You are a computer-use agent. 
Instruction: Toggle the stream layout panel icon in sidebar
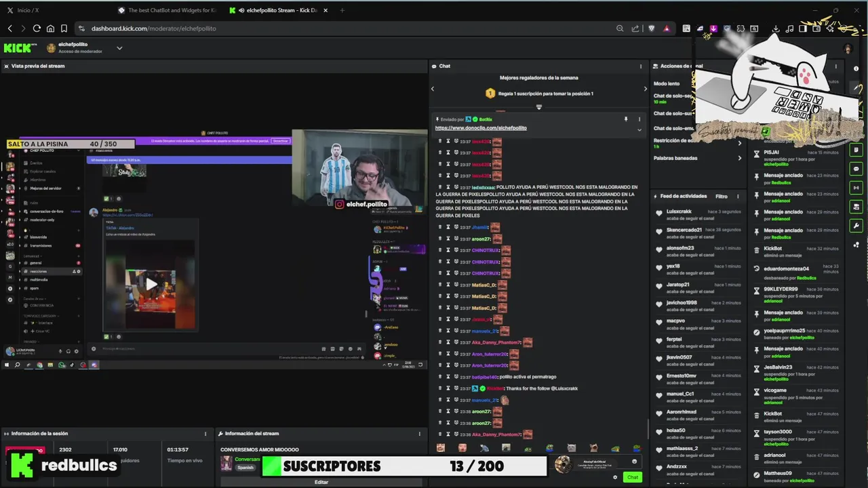pyautogui.click(x=856, y=207)
